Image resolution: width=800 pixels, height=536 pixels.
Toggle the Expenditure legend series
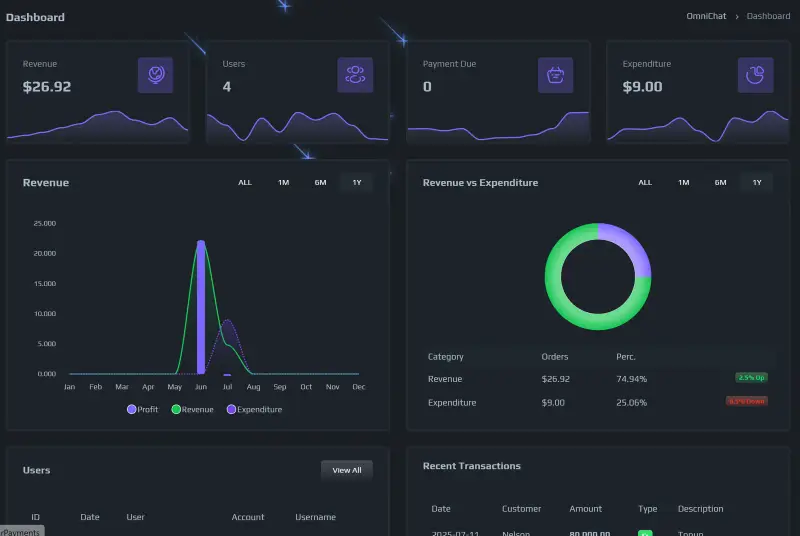coord(254,410)
